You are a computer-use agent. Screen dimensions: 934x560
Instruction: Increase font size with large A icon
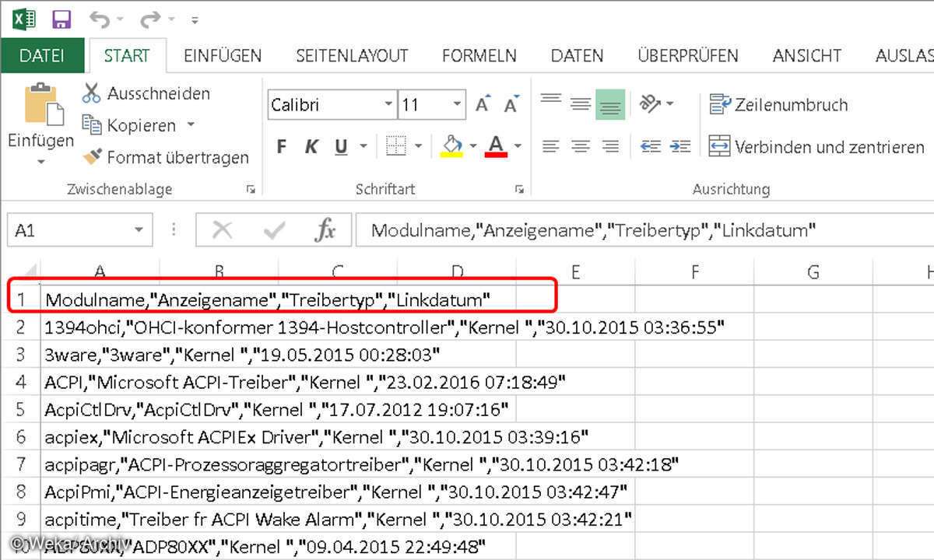coord(483,104)
